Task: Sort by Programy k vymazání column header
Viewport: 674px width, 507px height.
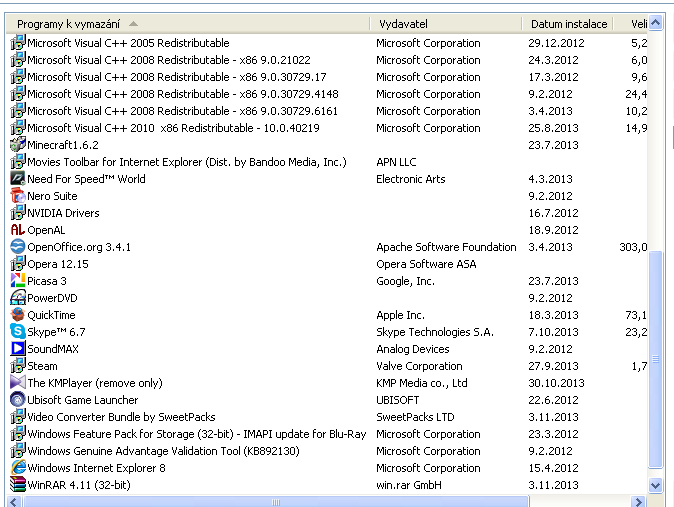Action: pos(188,24)
